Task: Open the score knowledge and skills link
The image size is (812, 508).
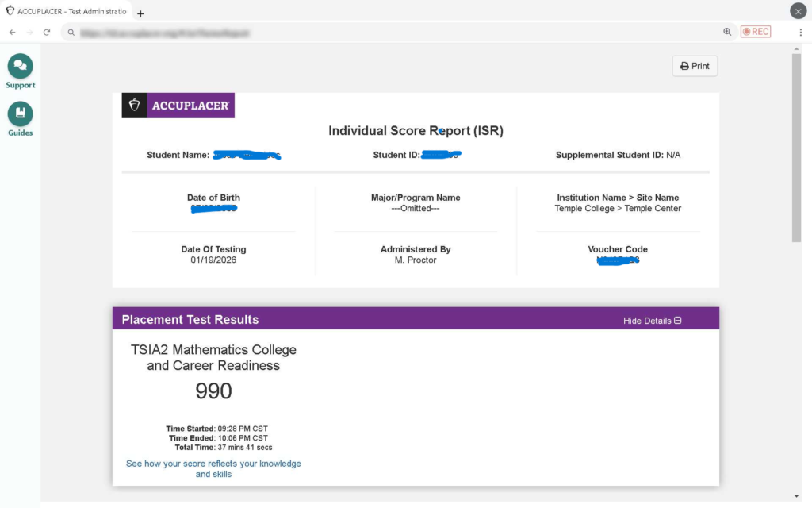Action: pyautogui.click(x=213, y=468)
